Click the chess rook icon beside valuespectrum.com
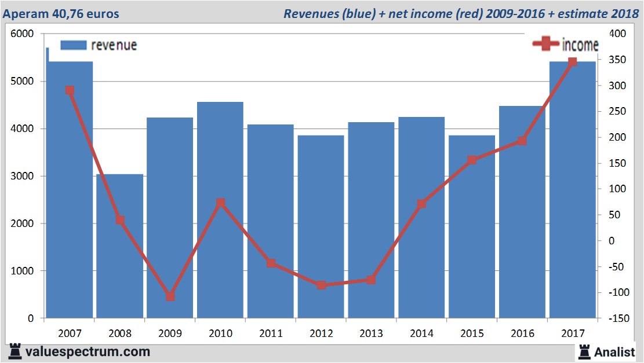Image resolution: width=644 pixels, height=363 pixels. (15, 351)
